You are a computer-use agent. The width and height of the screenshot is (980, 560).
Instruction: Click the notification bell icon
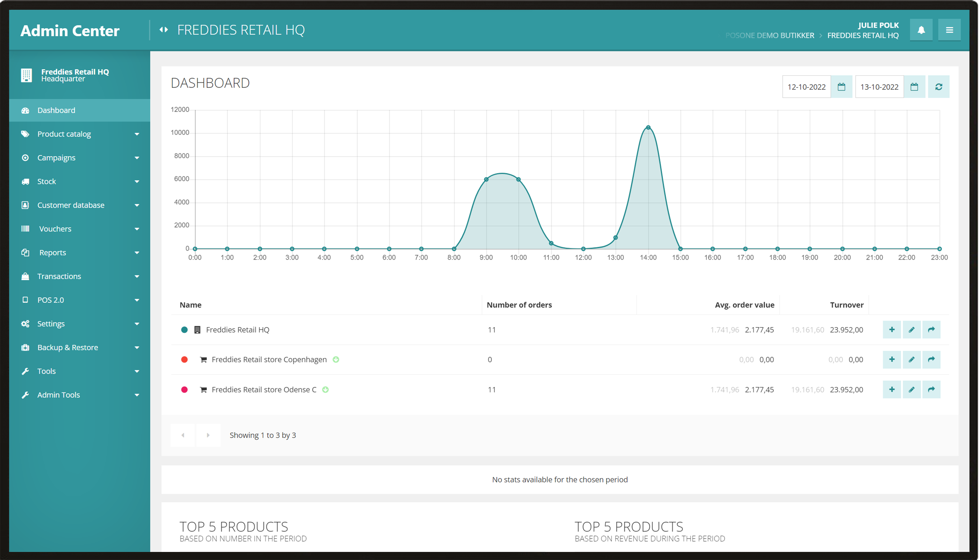coord(921,30)
